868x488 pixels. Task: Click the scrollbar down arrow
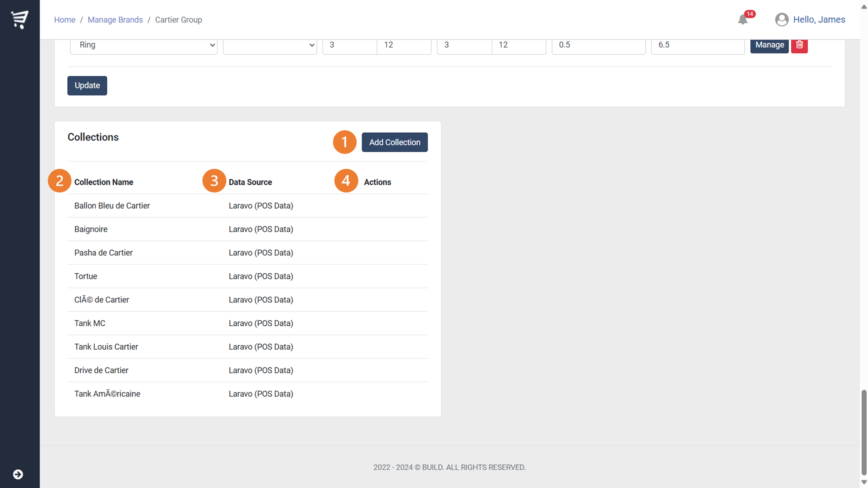pos(864,482)
